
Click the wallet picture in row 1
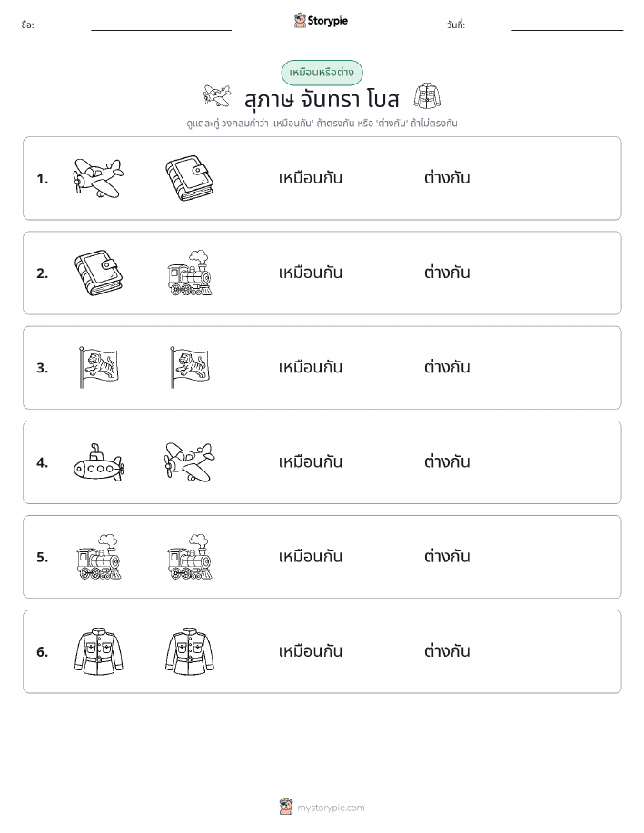[x=190, y=178]
